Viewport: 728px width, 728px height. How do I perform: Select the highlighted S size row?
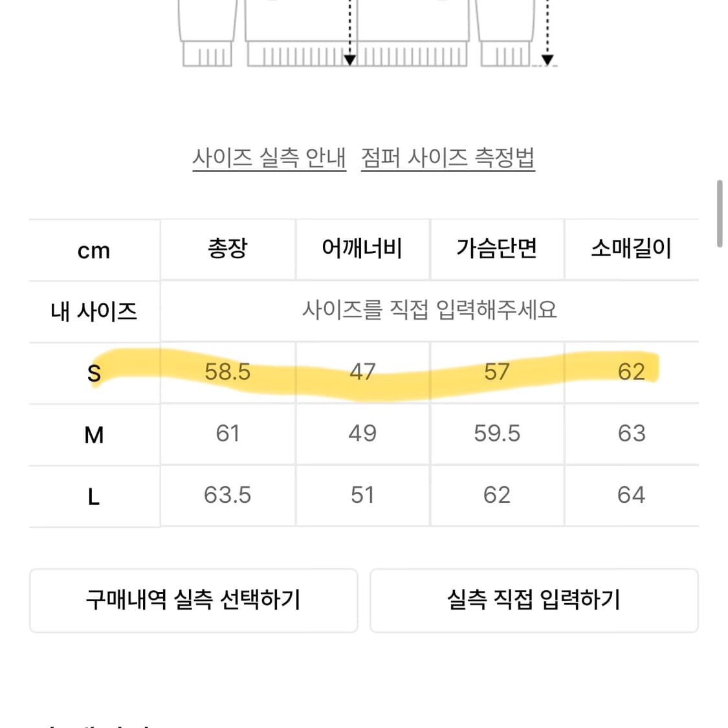click(94, 373)
